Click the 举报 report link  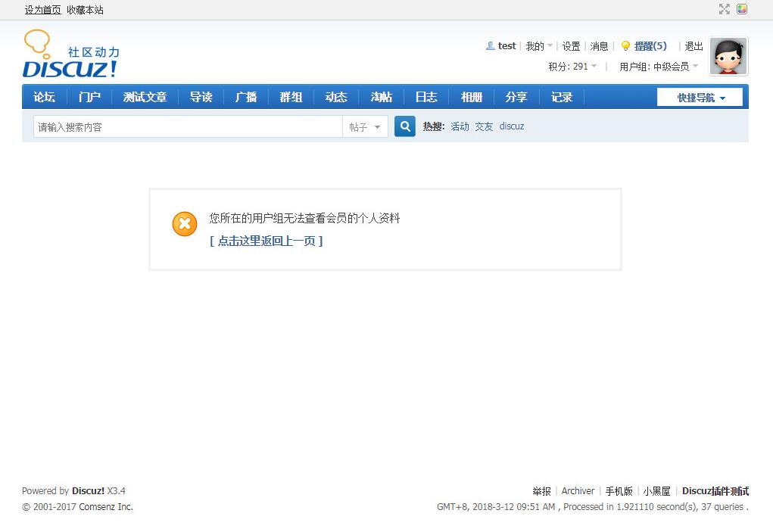[541, 491]
